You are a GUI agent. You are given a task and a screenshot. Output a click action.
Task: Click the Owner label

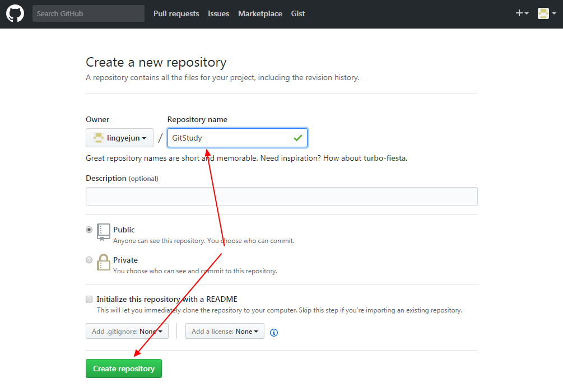97,119
